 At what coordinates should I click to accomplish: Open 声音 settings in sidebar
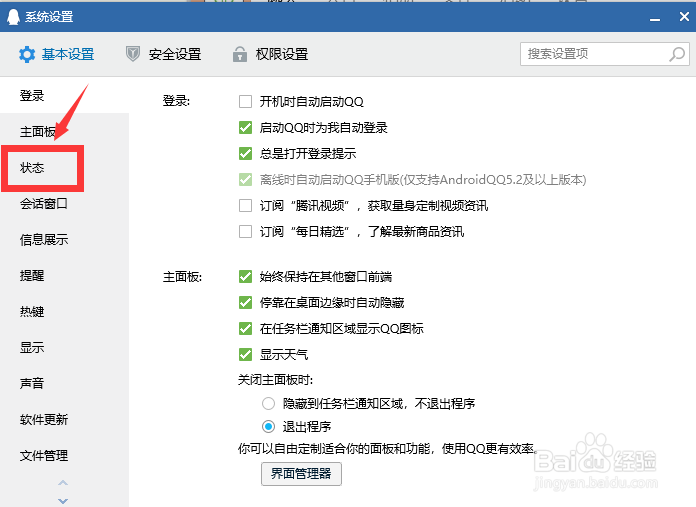point(32,384)
